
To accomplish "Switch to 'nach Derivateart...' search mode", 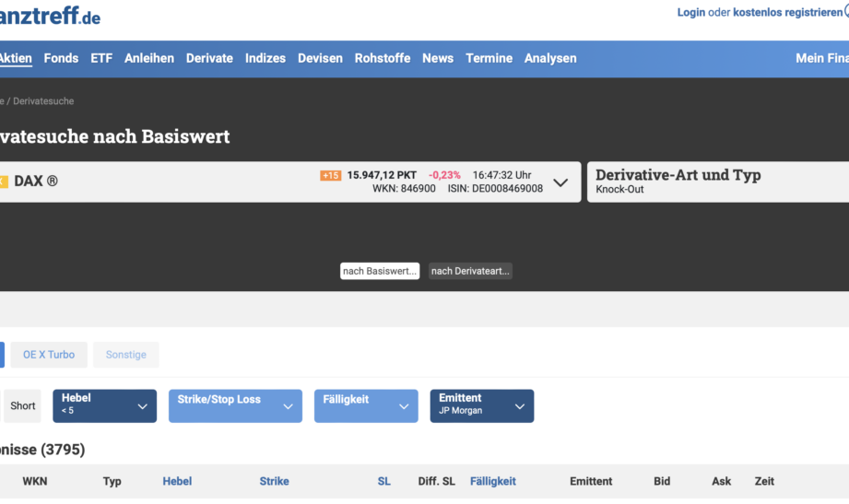I will [x=470, y=271].
